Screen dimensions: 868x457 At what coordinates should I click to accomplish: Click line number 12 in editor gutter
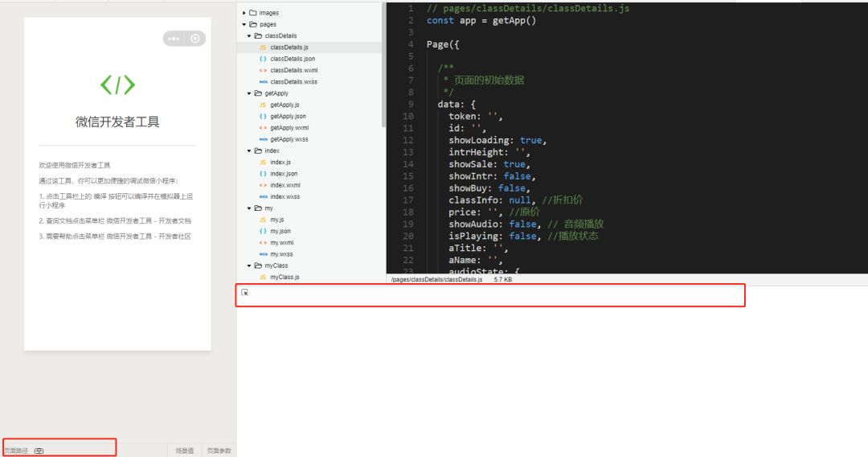point(408,140)
